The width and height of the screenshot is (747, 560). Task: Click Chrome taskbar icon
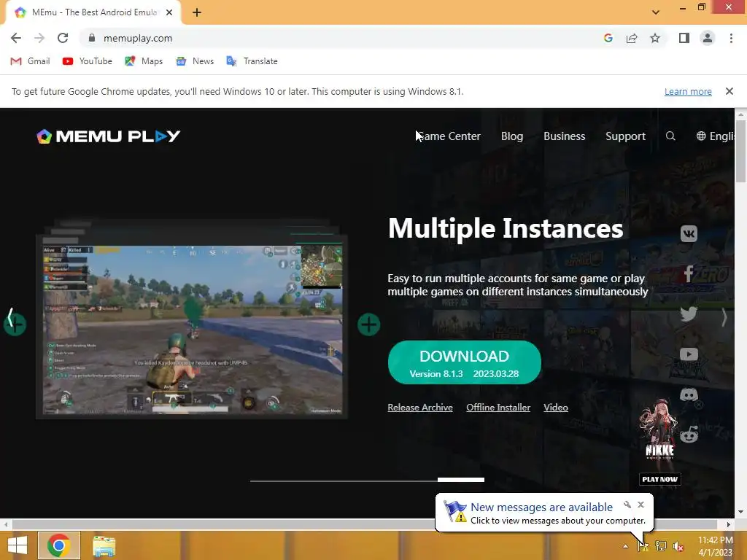tap(58, 545)
